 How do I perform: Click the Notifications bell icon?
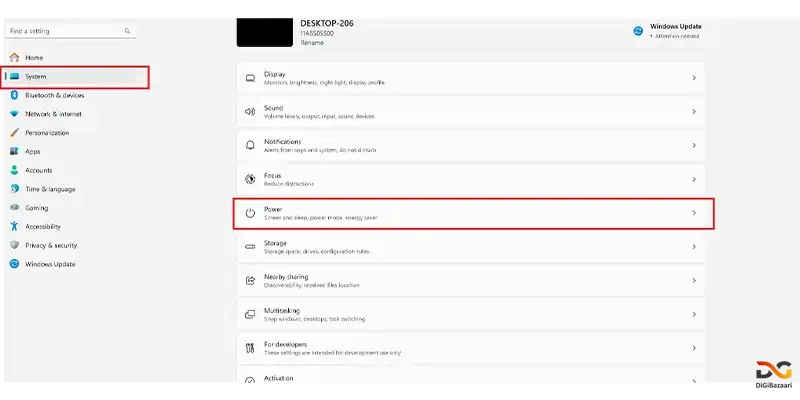[x=250, y=145]
